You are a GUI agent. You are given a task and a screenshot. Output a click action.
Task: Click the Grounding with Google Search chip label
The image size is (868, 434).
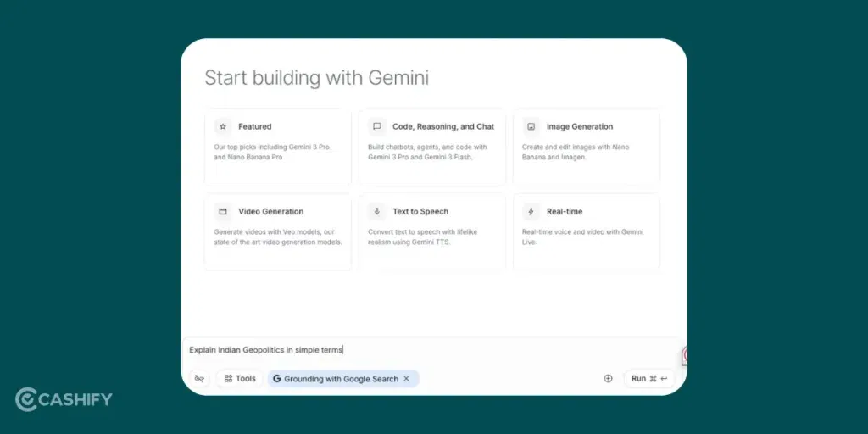tap(341, 379)
